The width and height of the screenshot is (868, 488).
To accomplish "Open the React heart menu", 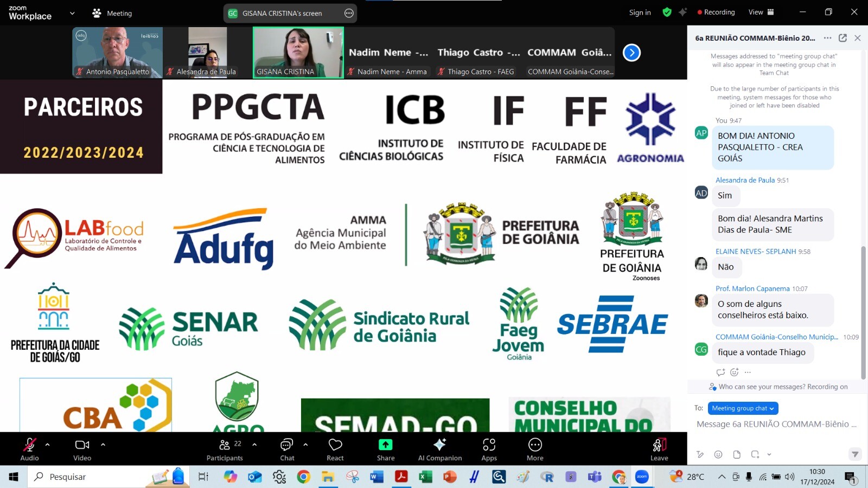I will click(335, 450).
